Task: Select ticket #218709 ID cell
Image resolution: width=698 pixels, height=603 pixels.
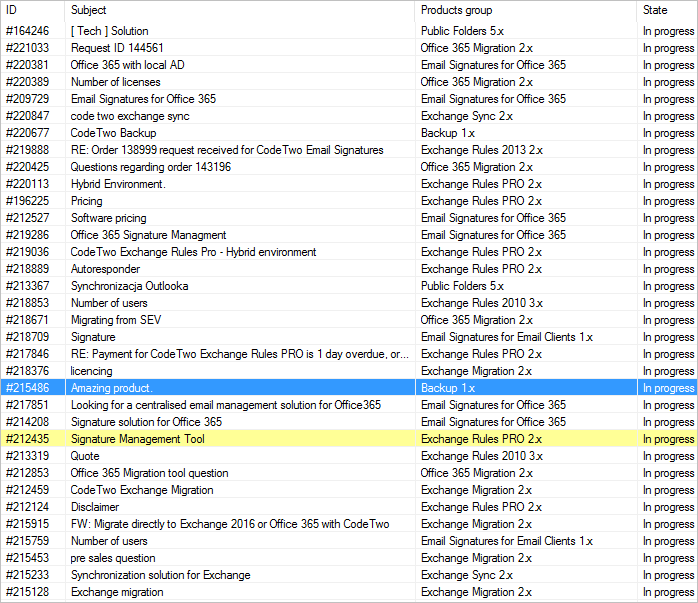Action: pos(28,337)
